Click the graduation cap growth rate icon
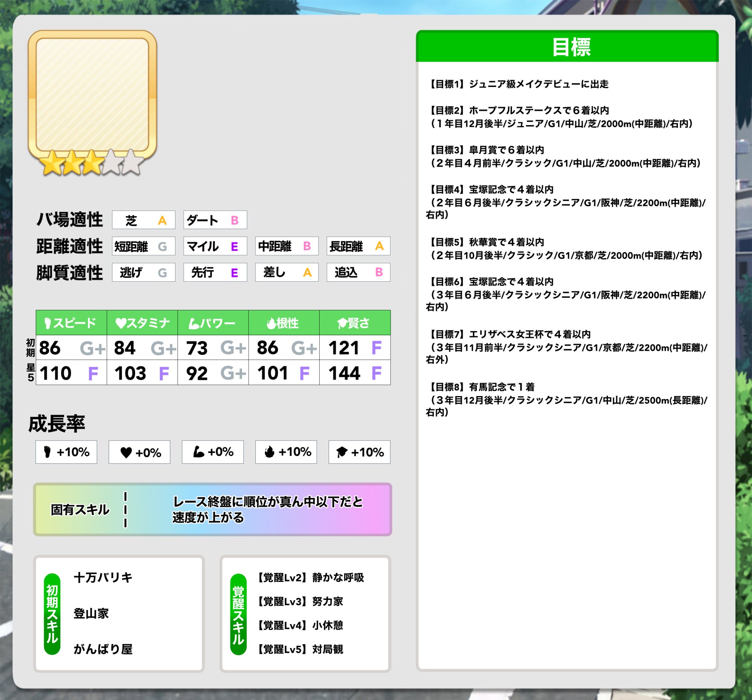Screen dimensions: 752x700 coord(341,452)
